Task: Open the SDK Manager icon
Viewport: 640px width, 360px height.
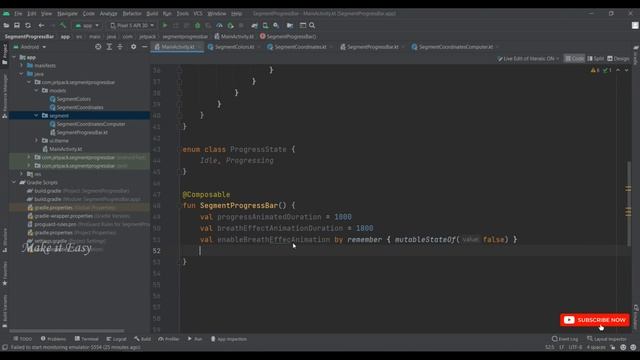Action: coord(276,25)
